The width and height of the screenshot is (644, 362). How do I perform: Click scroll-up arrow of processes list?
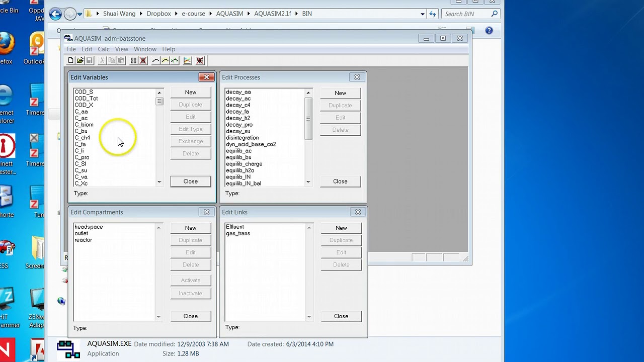[308, 93]
